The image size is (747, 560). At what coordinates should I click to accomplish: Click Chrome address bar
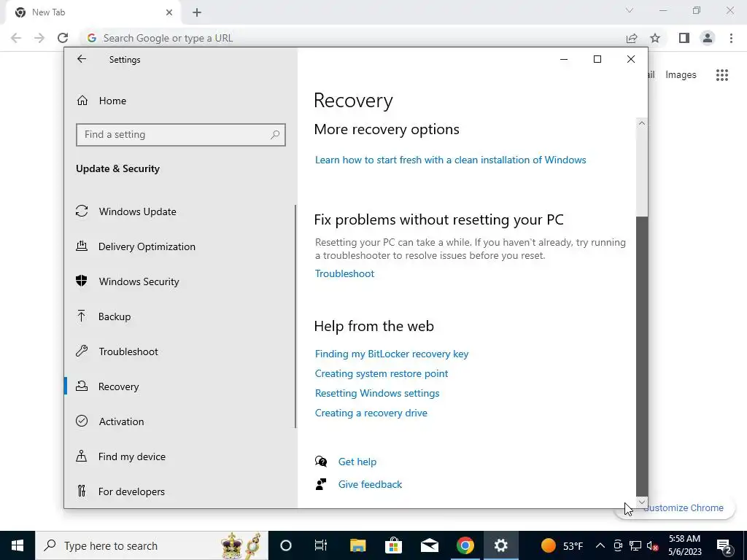pos(352,38)
